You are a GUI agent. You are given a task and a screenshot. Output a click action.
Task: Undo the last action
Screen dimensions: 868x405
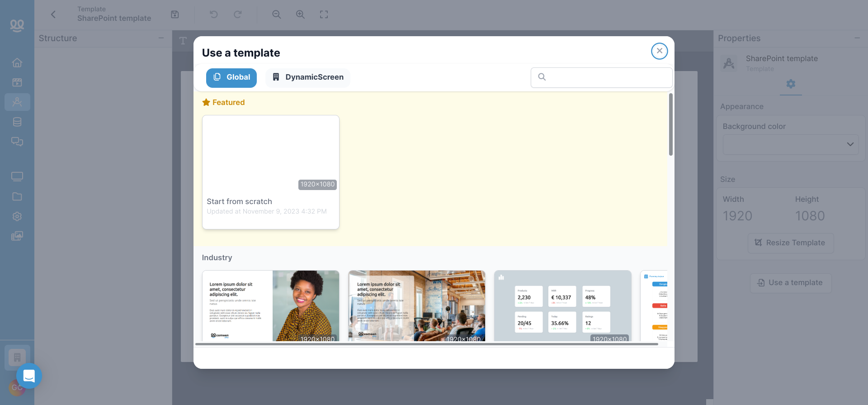pos(214,14)
